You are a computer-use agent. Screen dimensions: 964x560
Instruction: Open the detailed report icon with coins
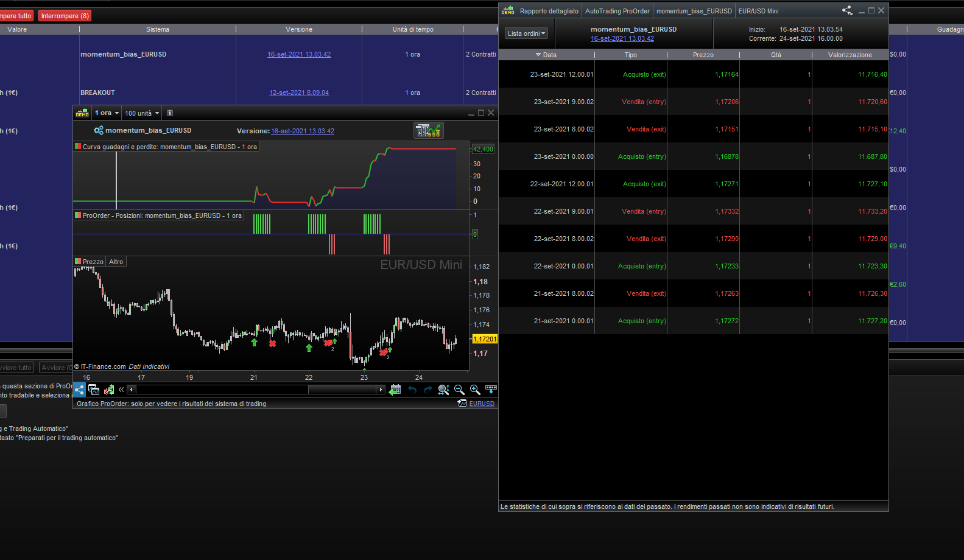coord(428,130)
